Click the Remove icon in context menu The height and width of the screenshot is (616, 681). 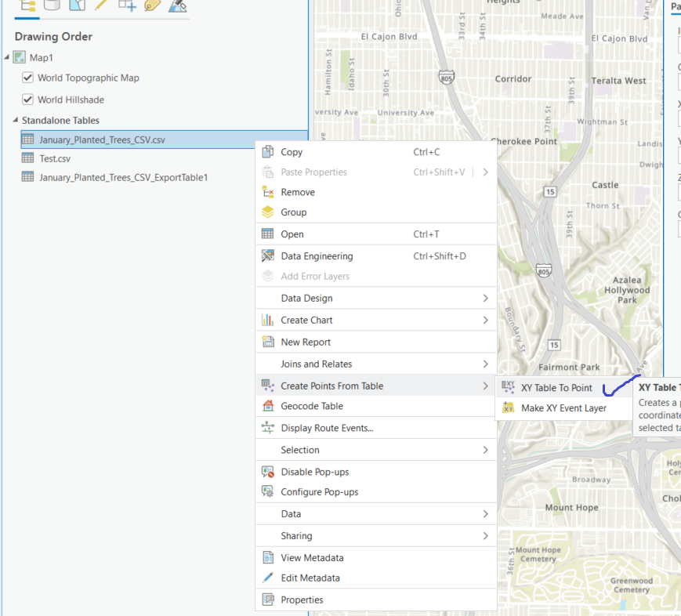[x=268, y=191]
